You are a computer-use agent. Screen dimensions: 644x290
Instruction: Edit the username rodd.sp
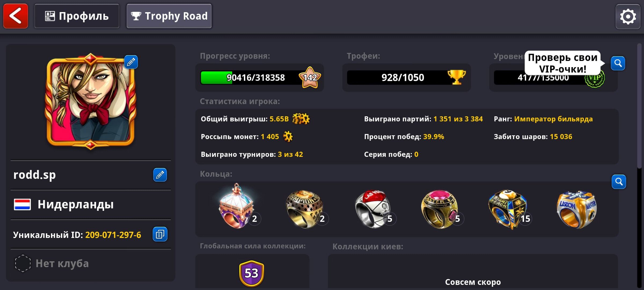[160, 175]
